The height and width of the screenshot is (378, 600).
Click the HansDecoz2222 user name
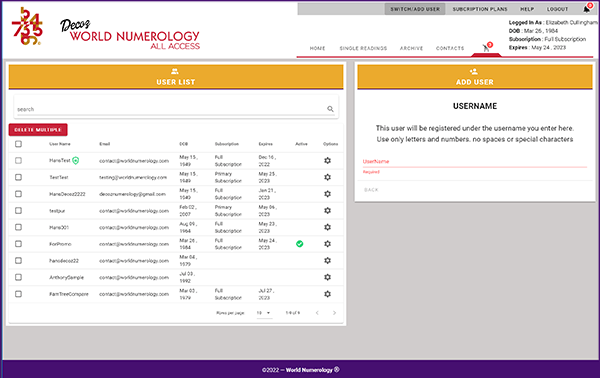[67, 194]
